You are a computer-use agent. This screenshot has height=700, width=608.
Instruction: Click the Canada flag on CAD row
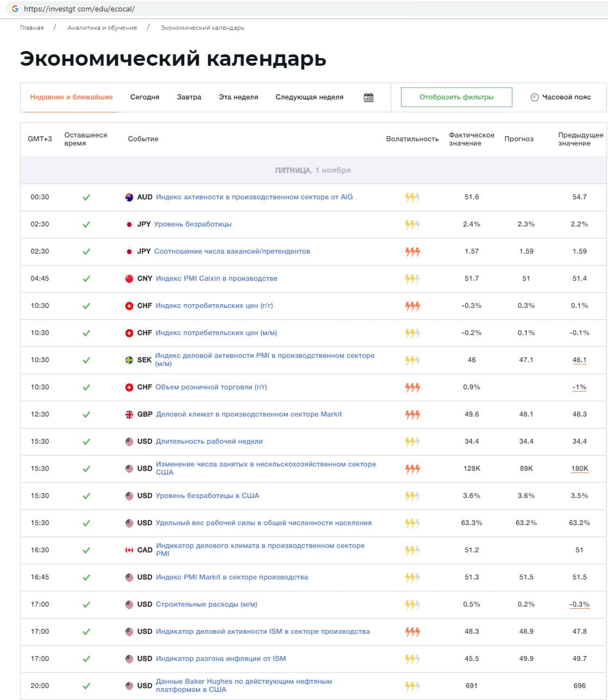coord(129,550)
